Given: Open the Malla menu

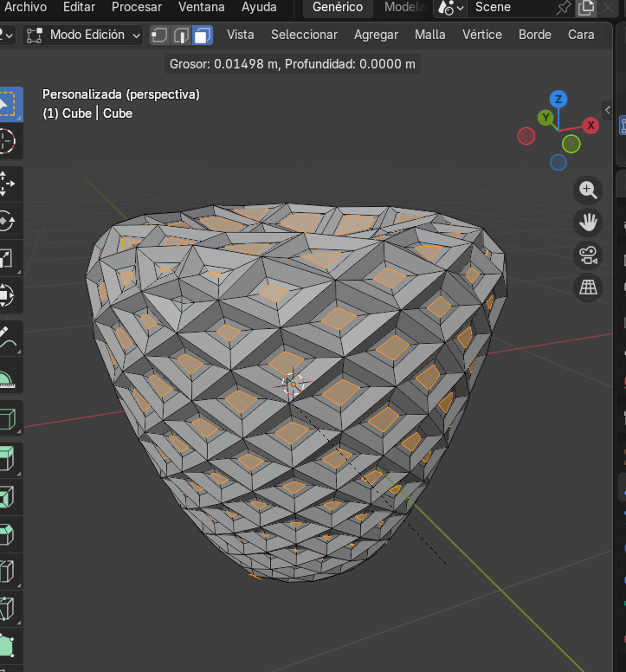Looking at the screenshot, I should (429, 35).
